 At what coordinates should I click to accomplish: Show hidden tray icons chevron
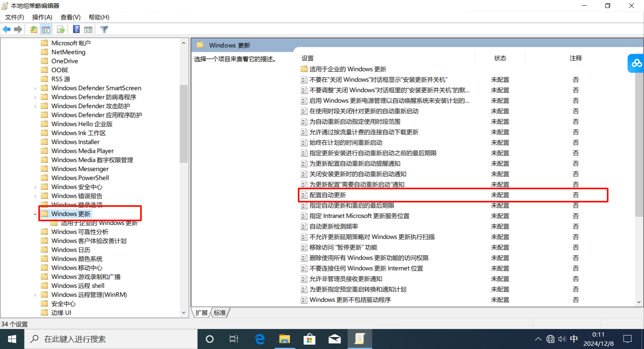[x=538, y=339]
